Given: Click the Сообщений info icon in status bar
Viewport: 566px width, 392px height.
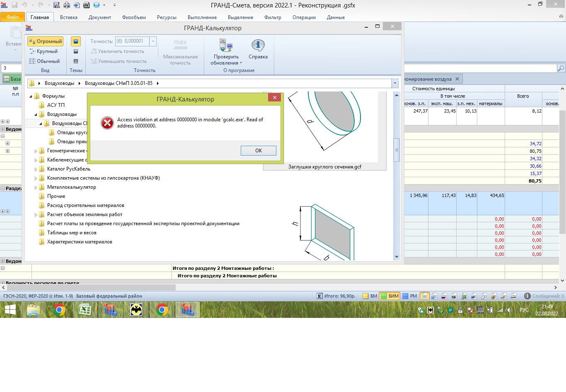Looking at the screenshot, I should [x=527, y=296].
